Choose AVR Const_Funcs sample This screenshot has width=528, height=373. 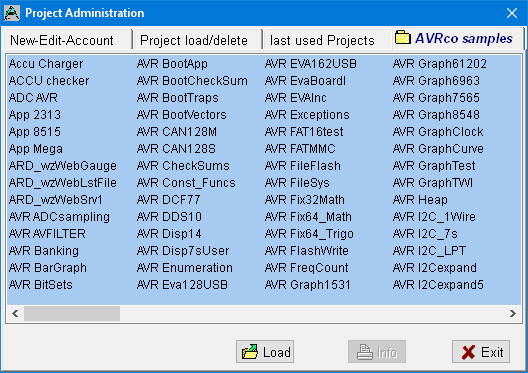(x=186, y=183)
